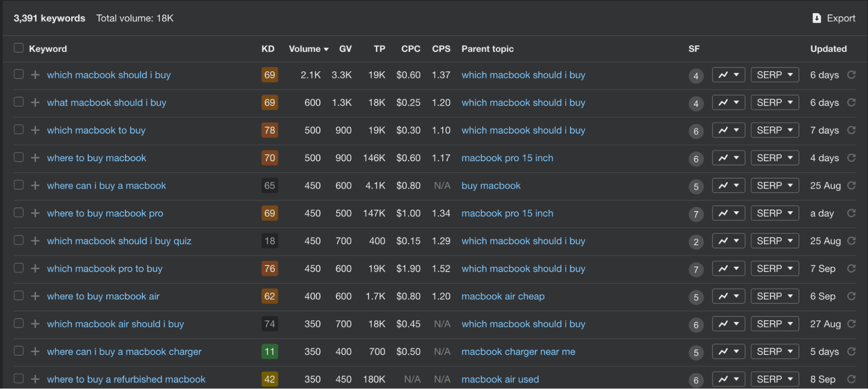The height and width of the screenshot is (389, 868).
Task: Open SERP dropdown for 'where to buy macbook air'
Action: pos(775,296)
